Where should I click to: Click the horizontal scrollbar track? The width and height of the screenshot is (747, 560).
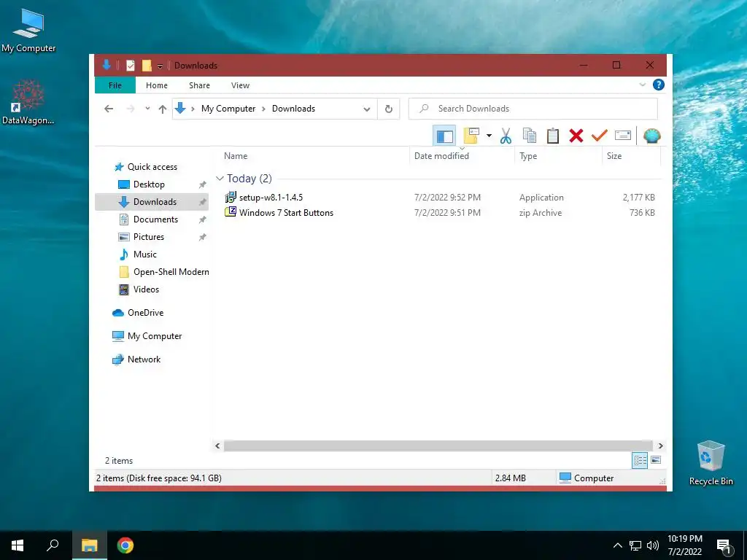coord(438,446)
